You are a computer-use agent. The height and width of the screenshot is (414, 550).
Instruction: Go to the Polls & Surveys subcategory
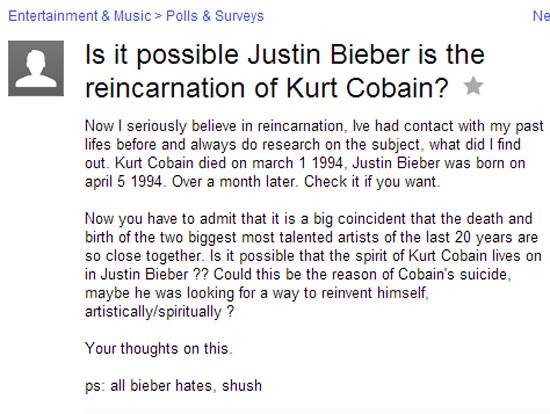coord(215,16)
